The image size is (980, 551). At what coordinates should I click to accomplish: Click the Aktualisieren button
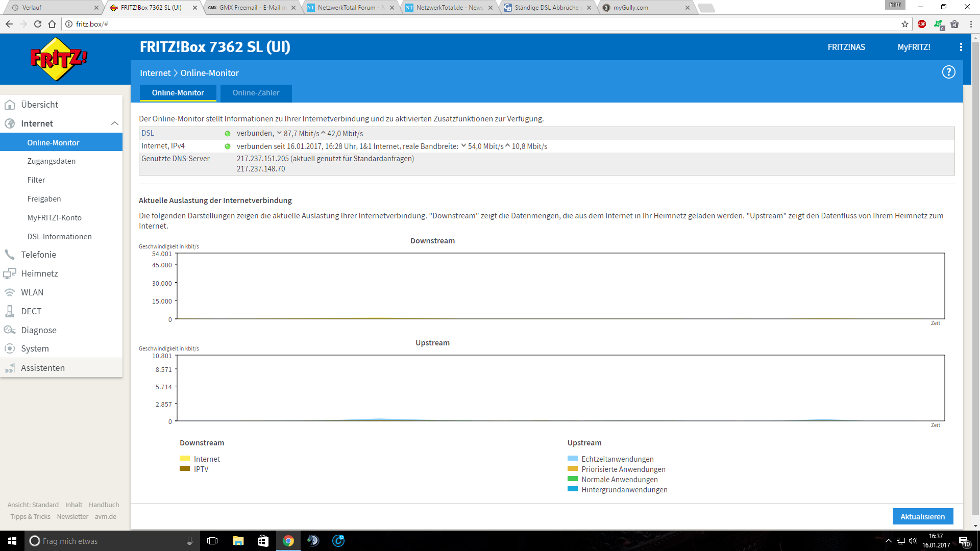pos(922,516)
